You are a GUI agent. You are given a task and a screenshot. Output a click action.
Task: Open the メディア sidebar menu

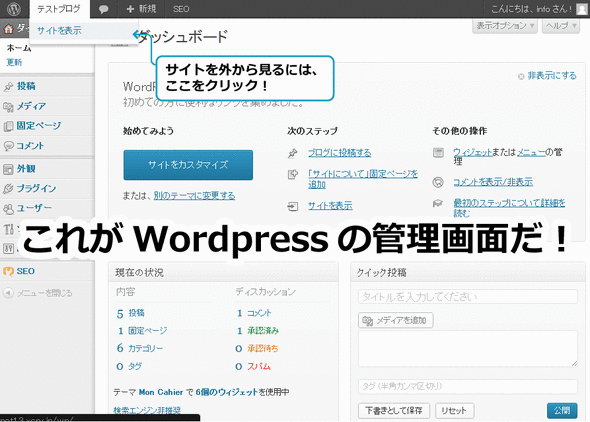(x=31, y=106)
